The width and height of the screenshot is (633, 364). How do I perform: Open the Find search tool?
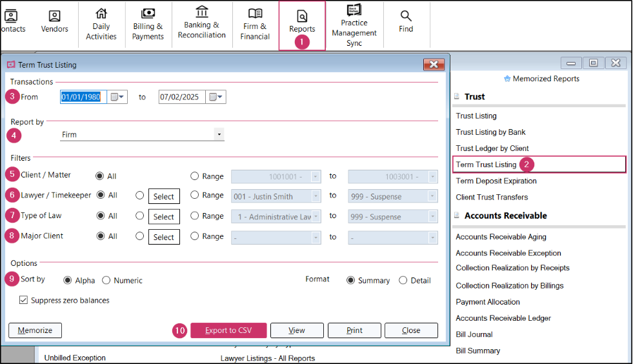tap(406, 22)
